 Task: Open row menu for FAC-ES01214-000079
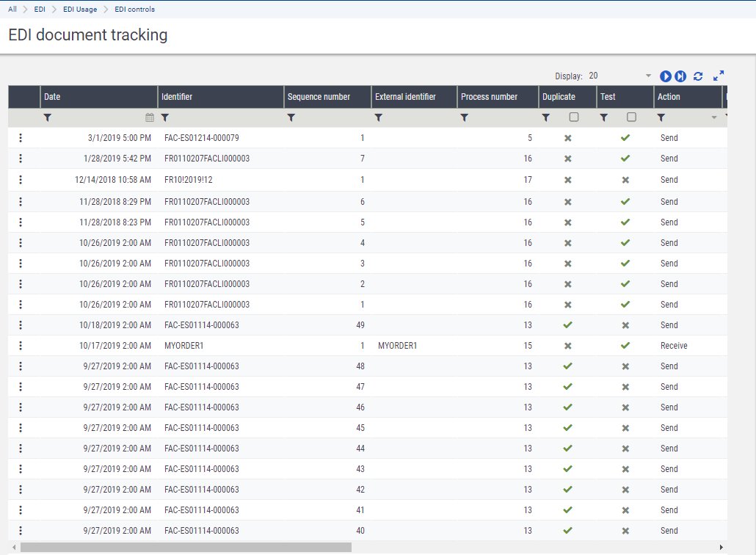(21, 138)
